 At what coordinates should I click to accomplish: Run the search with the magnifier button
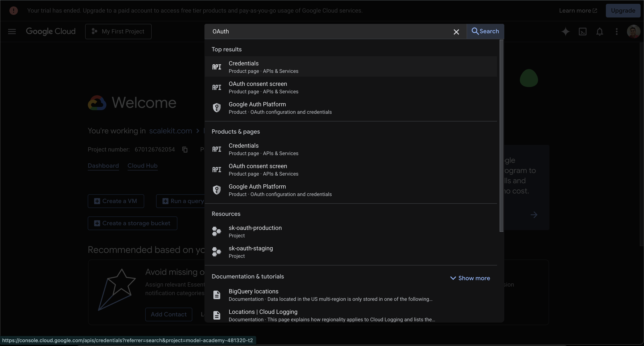coord(485,31)
